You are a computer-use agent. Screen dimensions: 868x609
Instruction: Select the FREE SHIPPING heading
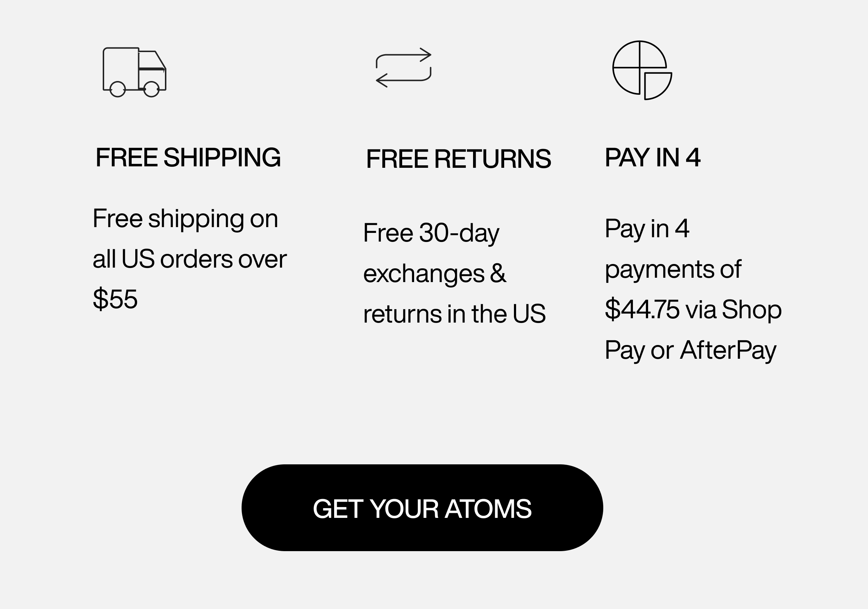[188, 157]
